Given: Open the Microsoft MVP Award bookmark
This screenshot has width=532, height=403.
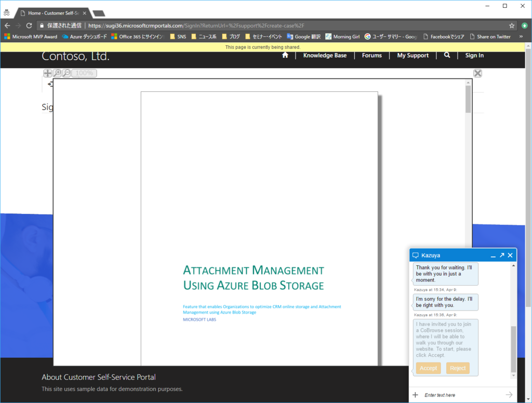Looking at the screenshot, I should (x=31, y=37).
